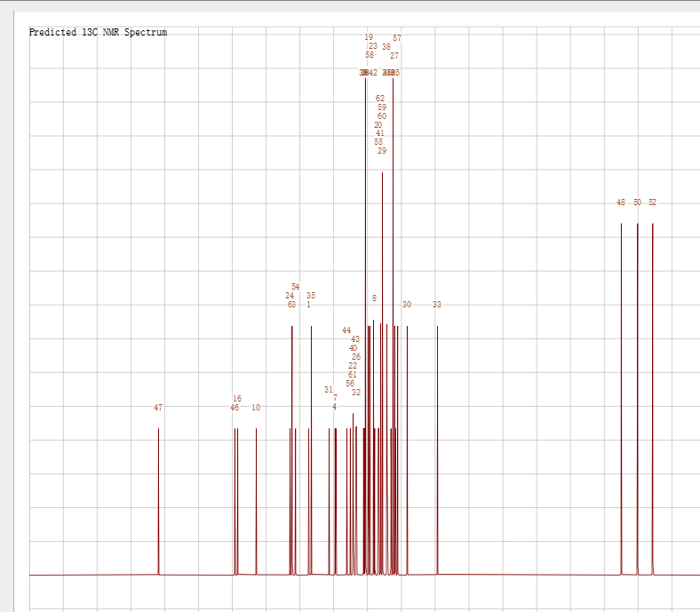The height and width of the screenshot is (612, 700).
Task: Select peak label 46
Action: [235, 408]
